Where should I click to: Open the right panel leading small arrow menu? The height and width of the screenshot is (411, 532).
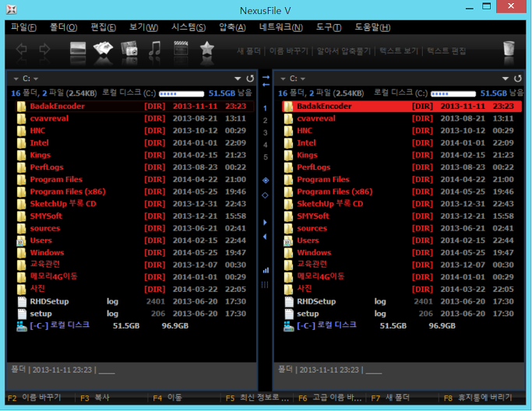(x=283, y=79)
